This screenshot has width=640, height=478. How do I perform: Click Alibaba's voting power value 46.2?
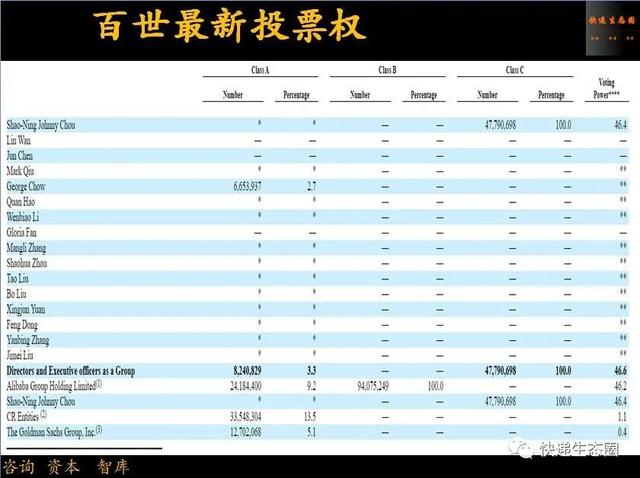(620, 386)
